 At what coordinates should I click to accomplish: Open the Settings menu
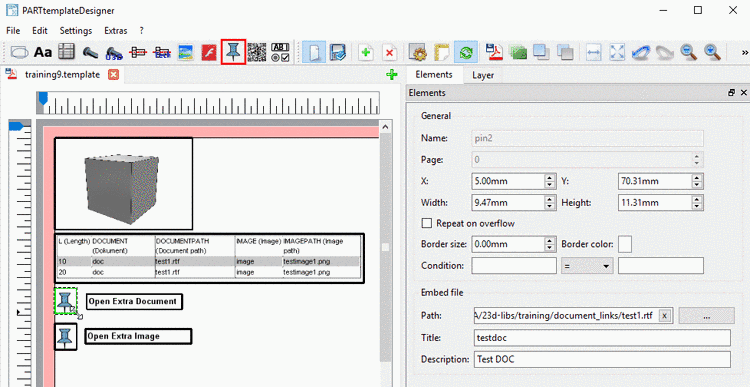pyautogui.click(x=76, y=31)
